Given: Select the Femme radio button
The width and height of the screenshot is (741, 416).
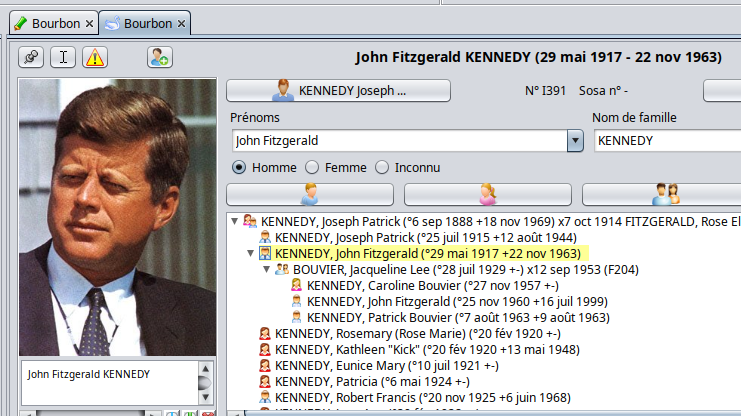Looking at the screenshot, I should [312, 168].
